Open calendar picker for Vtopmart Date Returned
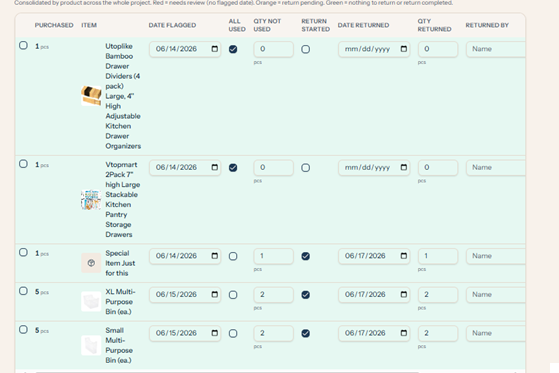Image resolution: width=559 pixels, height=373 pixels. (x=404, y=167)
